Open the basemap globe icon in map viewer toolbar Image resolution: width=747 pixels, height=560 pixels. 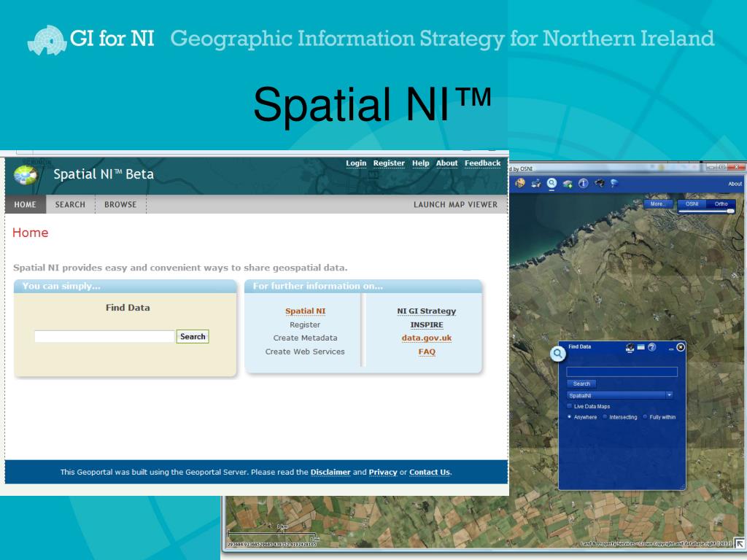click(519, 183)
